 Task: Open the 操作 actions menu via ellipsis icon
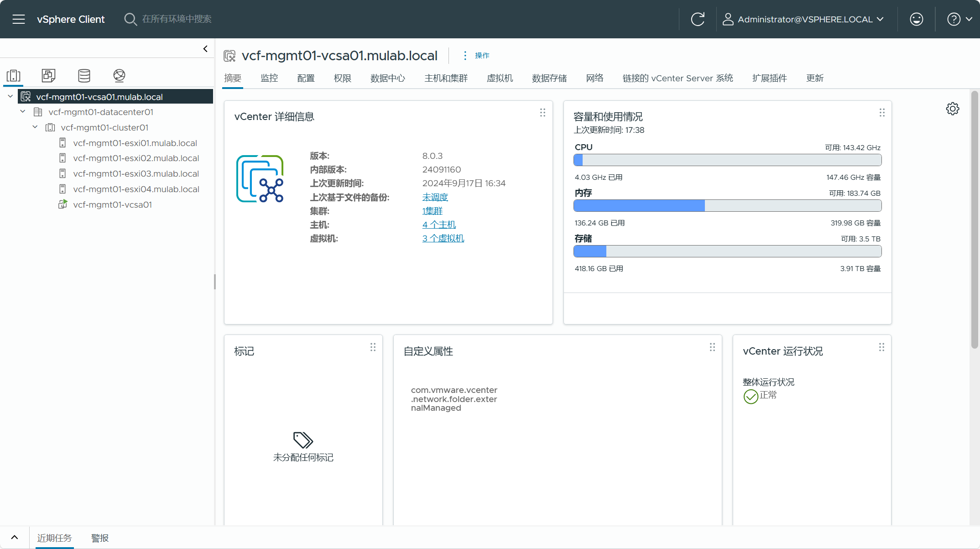coord(465,55)
